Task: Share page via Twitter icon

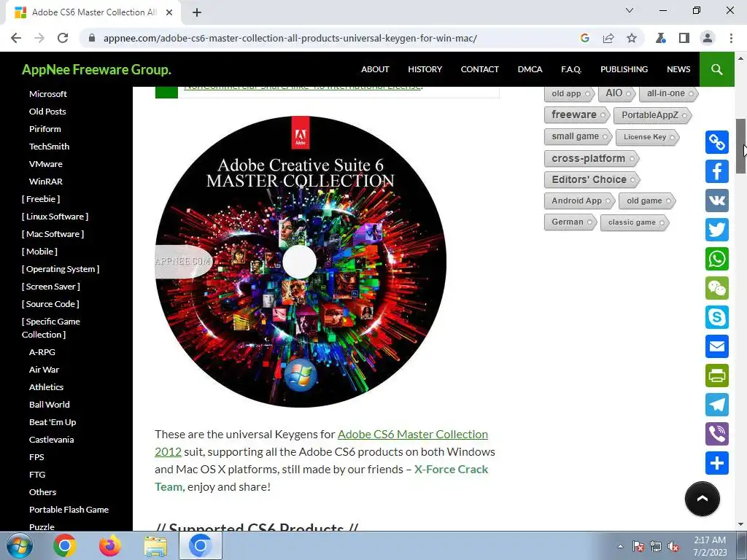Action: [717, 230]
